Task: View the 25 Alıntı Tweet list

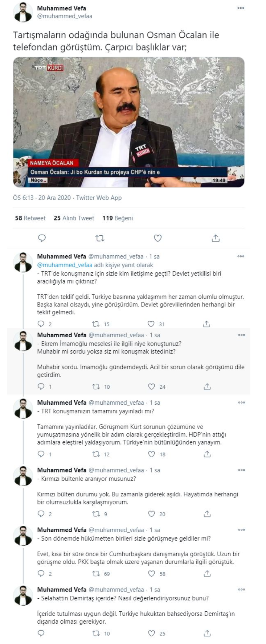Action: point(74,218)
